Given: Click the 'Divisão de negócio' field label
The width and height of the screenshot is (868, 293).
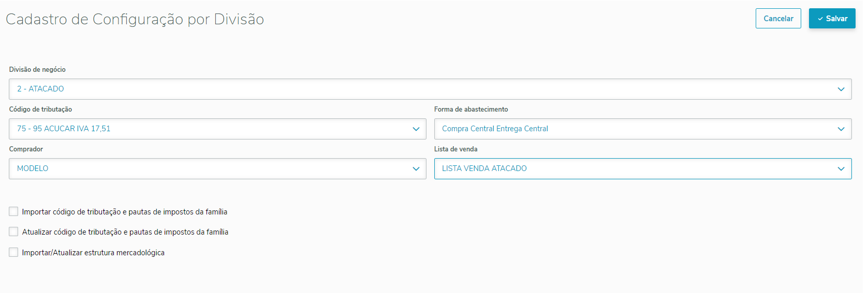Looking at the screenshot, I should pos(37,70).
